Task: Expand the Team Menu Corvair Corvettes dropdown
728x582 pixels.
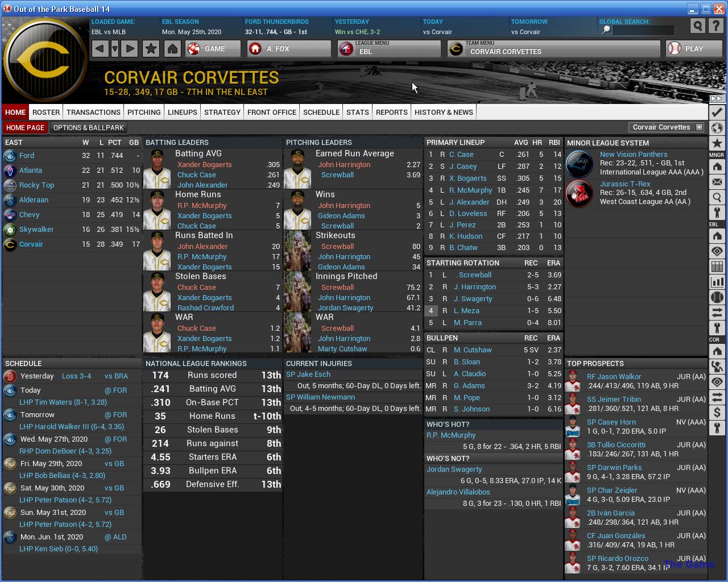Action: click(x=554, y=49)
